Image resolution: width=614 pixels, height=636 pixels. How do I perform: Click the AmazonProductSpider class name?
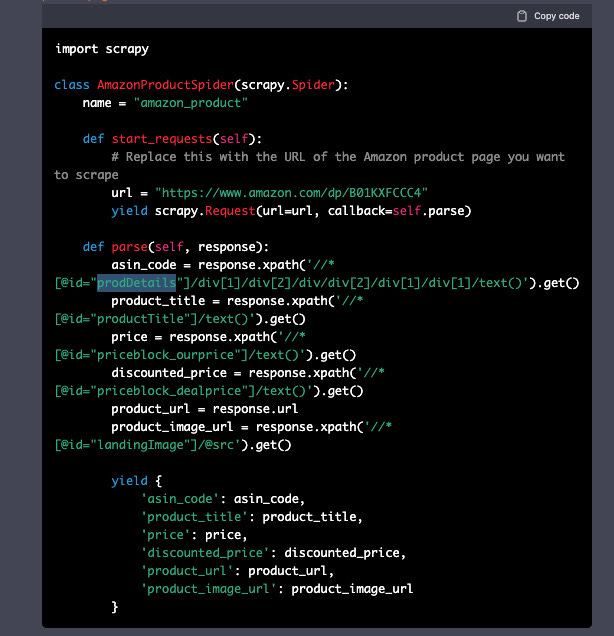tap(165, 85)
